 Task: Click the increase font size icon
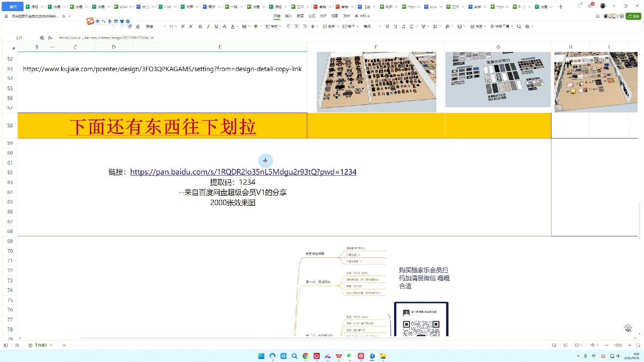pyautogui.click(x=183, y=26)
